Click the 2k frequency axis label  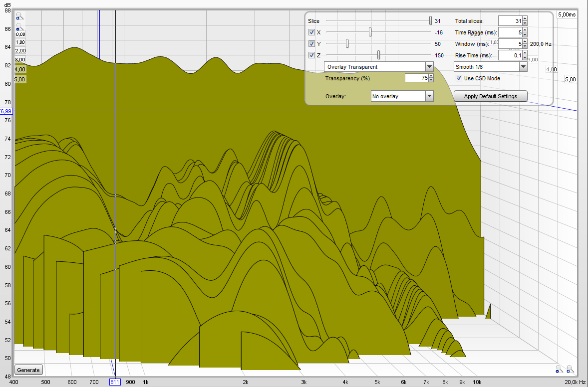coord(245,382)
